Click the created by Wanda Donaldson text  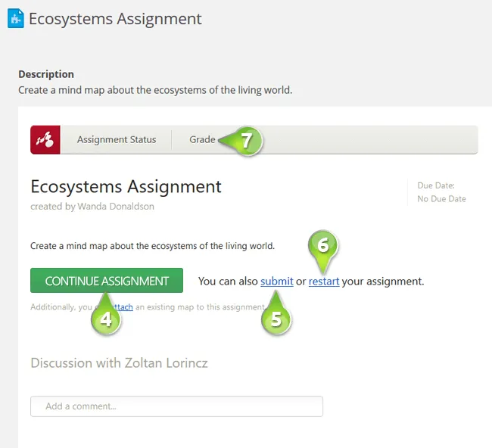(94, 206)
